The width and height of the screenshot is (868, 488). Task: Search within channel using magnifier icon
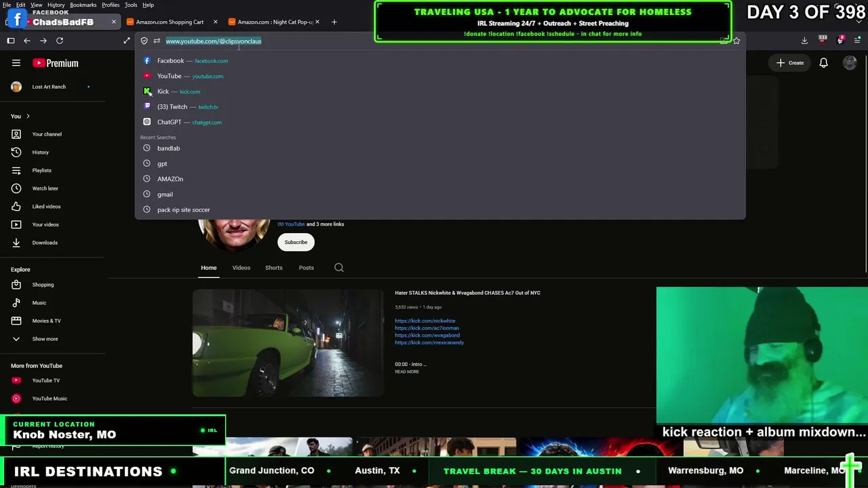[339, 268]
